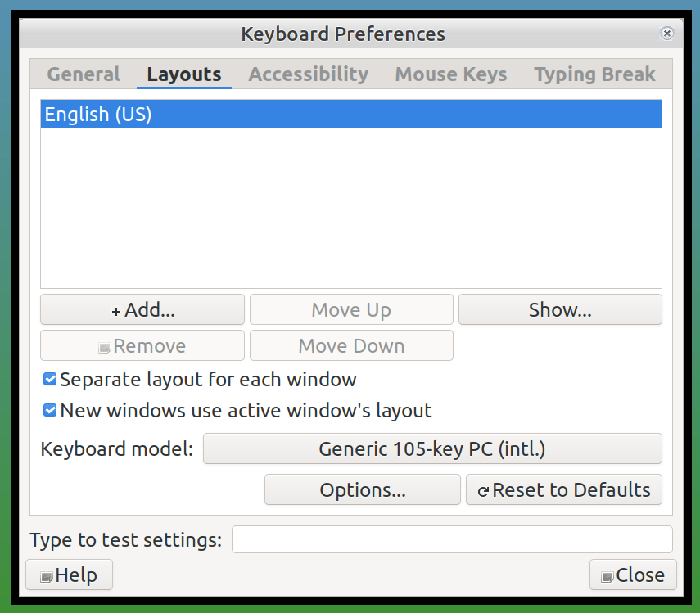Switch to the General tab
This screenshot has height=613, width=700.
(83, 74)
